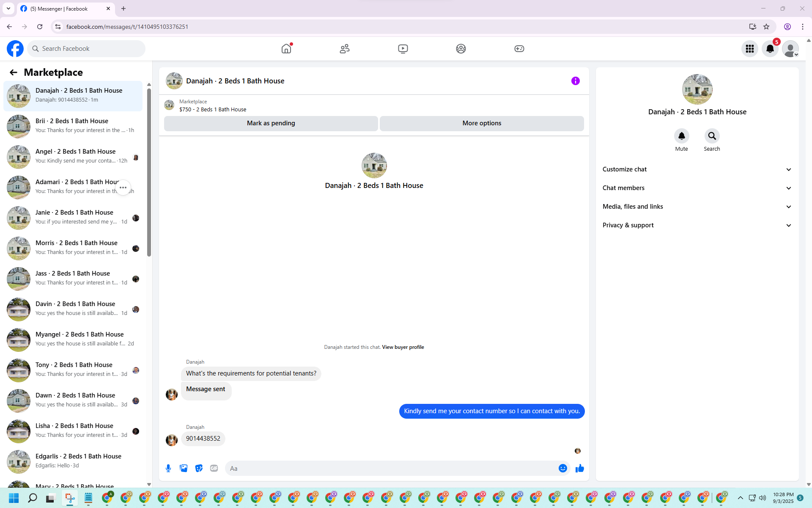
Task: Click the 9014438552 message bubble
Action: pos(203,439)
